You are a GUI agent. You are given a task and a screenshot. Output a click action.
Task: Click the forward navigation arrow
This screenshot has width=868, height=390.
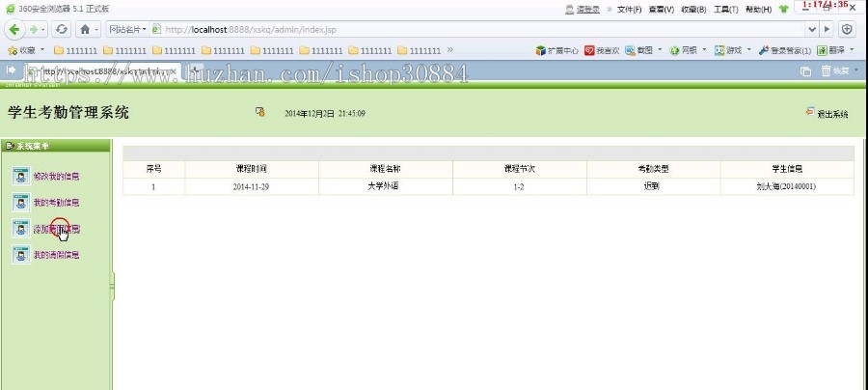click(33, 29)
